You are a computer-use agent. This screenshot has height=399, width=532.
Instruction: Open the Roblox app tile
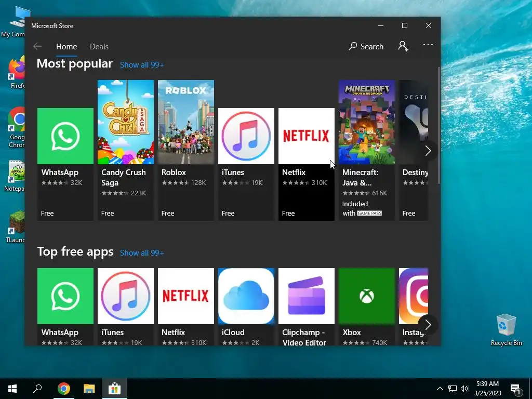pos(186,150)
